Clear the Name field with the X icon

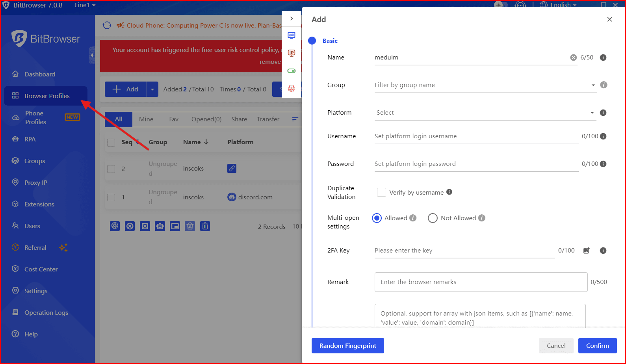coord(574,58)
